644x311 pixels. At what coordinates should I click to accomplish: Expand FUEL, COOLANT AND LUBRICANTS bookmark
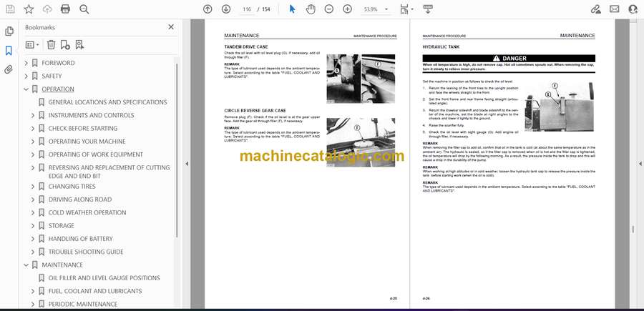tap(33, 291)
